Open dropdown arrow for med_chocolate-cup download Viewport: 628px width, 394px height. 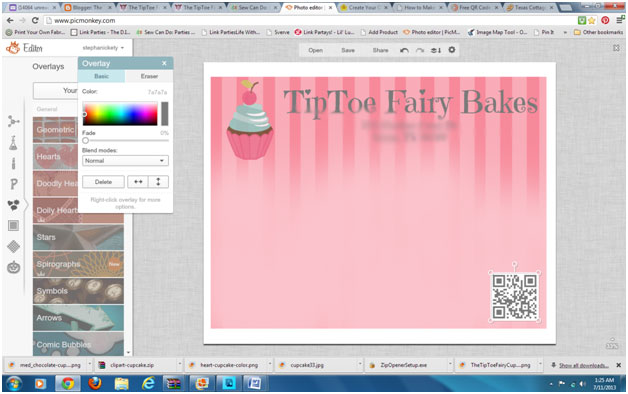point(89,365)
